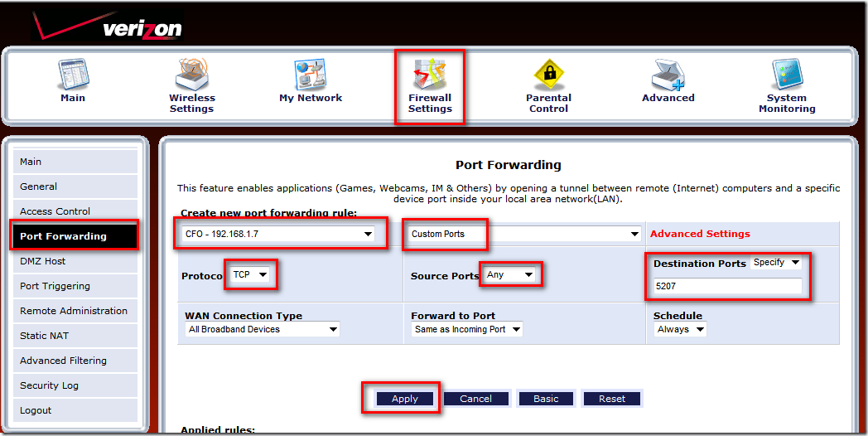Click the destination port field containing 5207
Viewport: 868px width, 436px height.
[x=726, y=286]
